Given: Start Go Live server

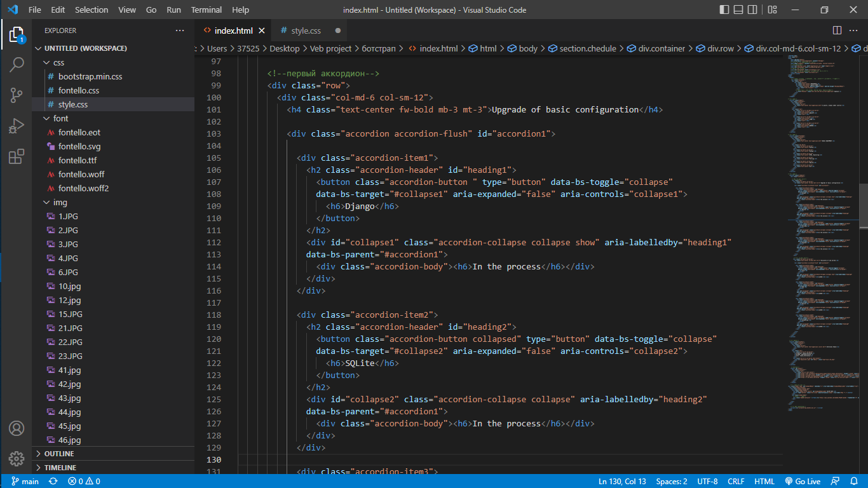Looking at the screenshot, I should coord(803,482).
